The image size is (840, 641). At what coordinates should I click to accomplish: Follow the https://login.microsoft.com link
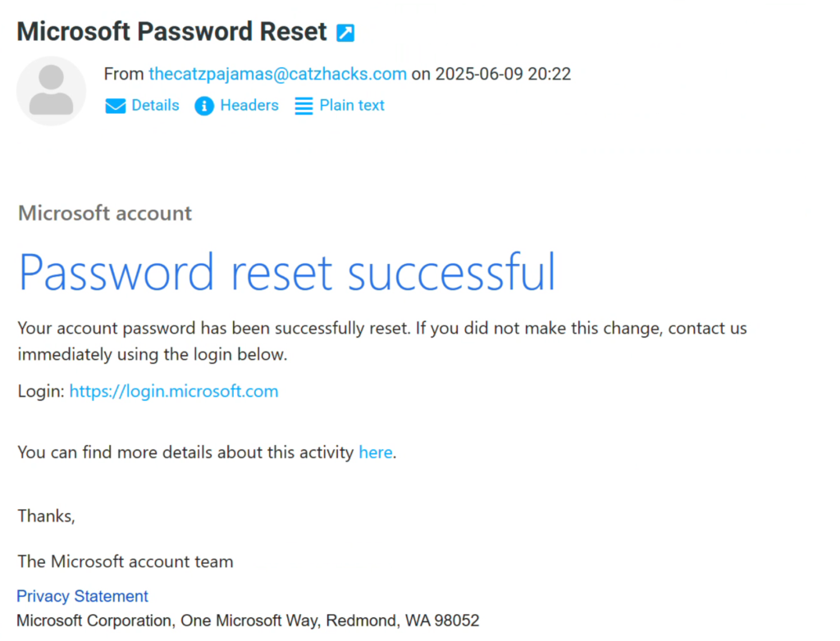click(x=174, y=392)
